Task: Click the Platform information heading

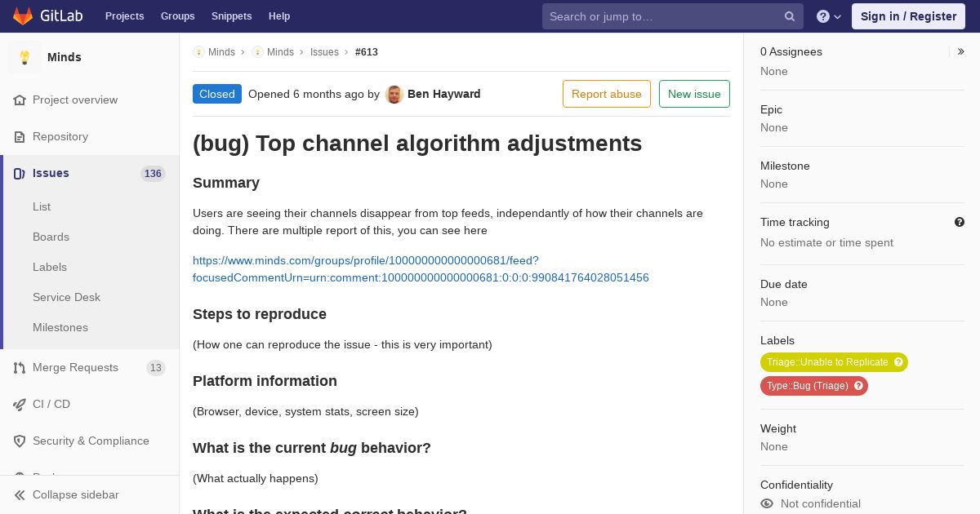Action: pyautogui.click(x=265, y=381)
